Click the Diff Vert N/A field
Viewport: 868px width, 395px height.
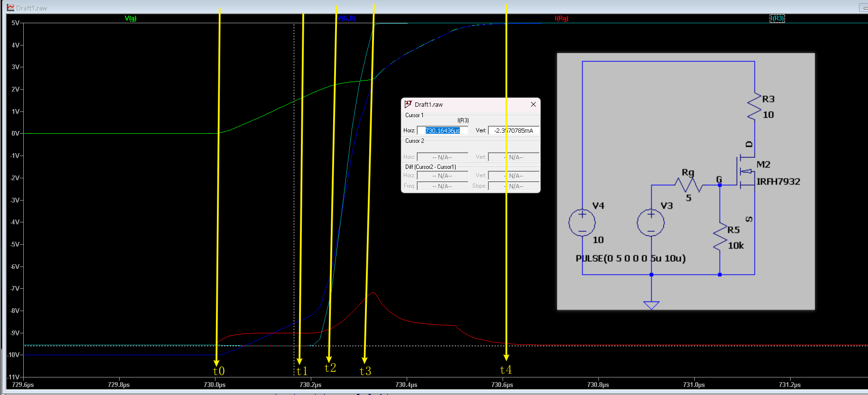point(513,175)
